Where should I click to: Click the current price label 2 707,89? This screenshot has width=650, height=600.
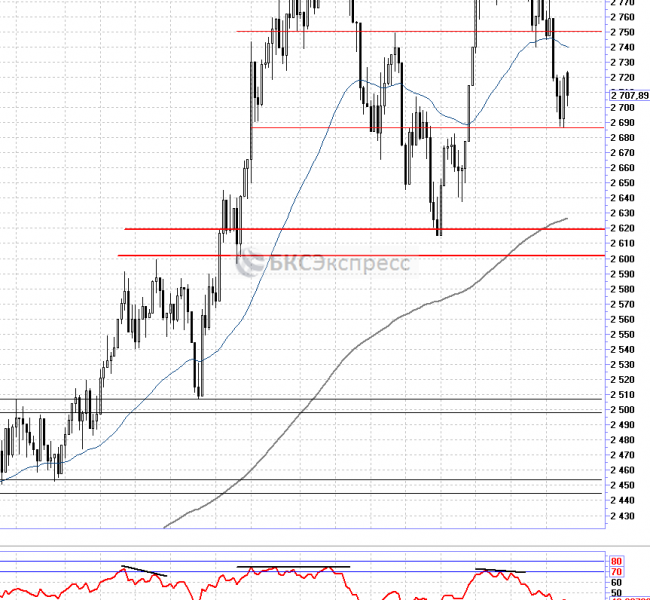(x=627, y=93)
